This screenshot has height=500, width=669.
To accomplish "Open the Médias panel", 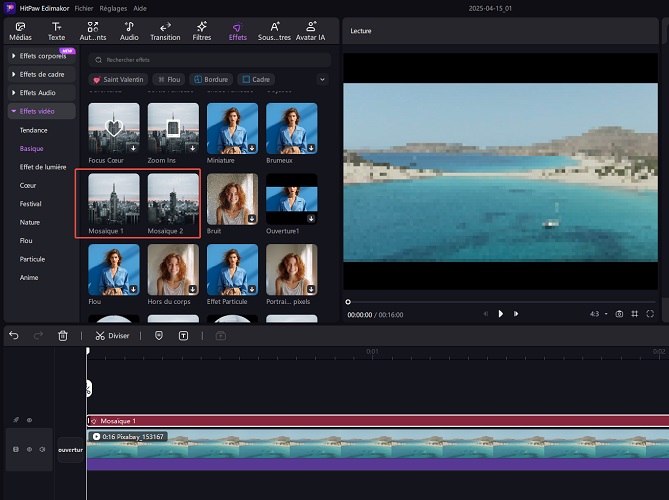I will [x=20, y=32].
